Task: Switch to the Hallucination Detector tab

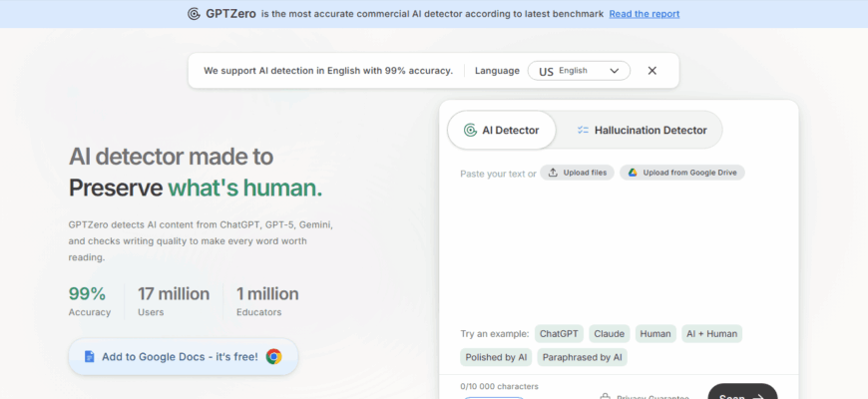Action: pos(642,130)
